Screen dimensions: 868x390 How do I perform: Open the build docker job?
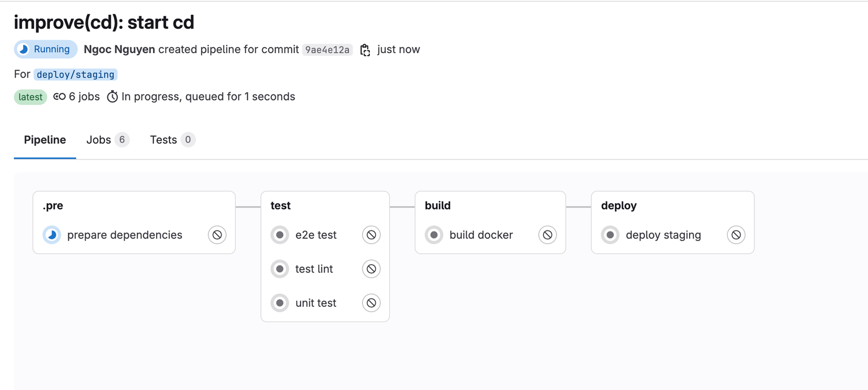(x=481, y=235)
